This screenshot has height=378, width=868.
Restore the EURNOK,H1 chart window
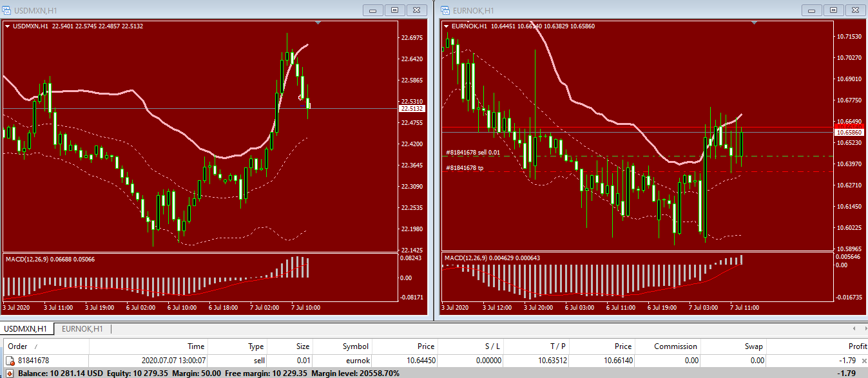[834, 10]
